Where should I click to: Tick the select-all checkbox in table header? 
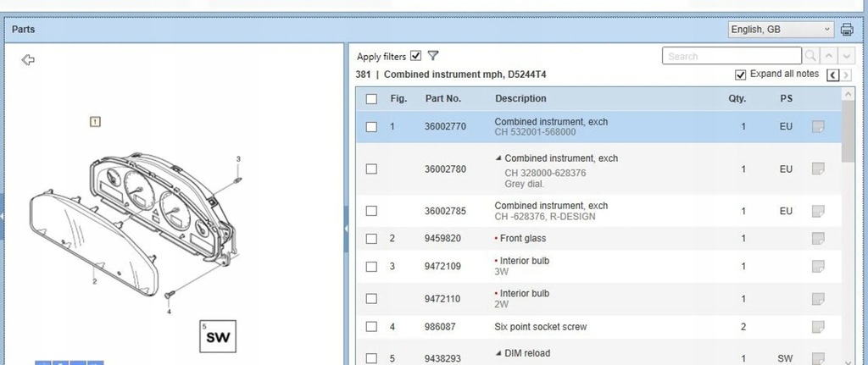click(x=371, y=99)
